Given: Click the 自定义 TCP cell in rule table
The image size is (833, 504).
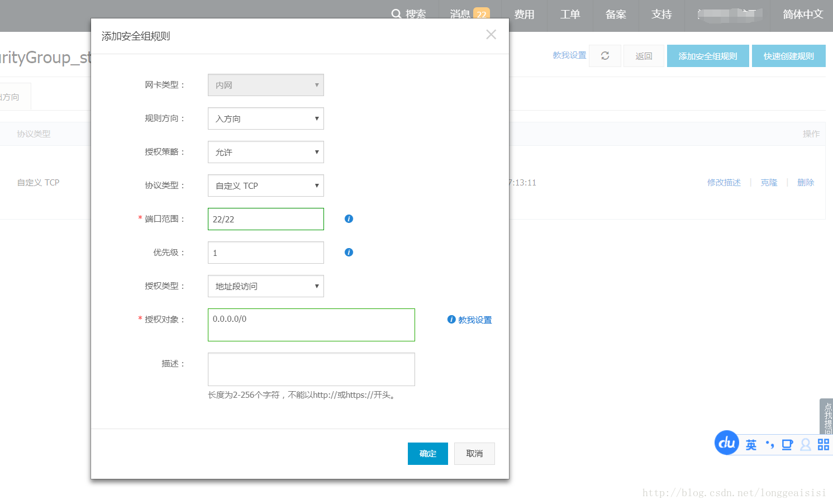Looking at the screenshot, I should pos(38,183).
